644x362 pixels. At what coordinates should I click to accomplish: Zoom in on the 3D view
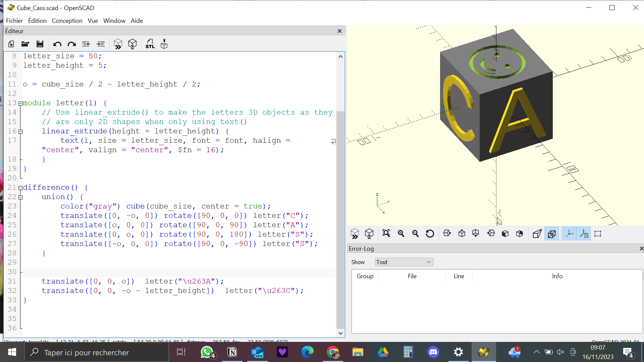coord(401,234)
